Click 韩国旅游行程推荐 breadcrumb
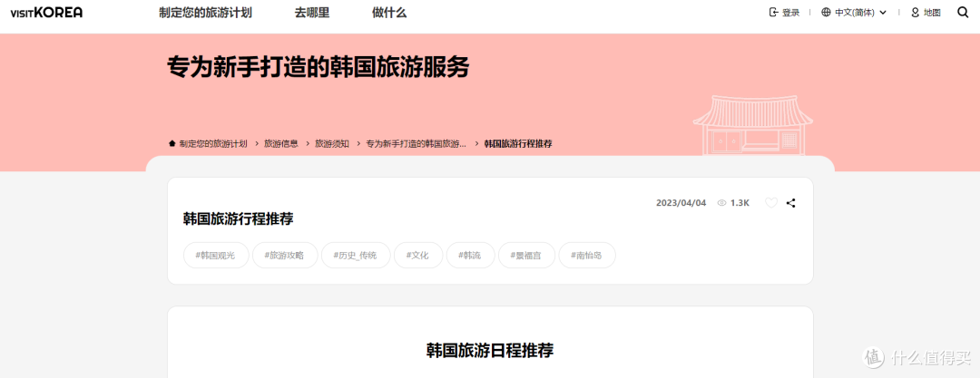980x378 pixels. click(x=518, y=143)
